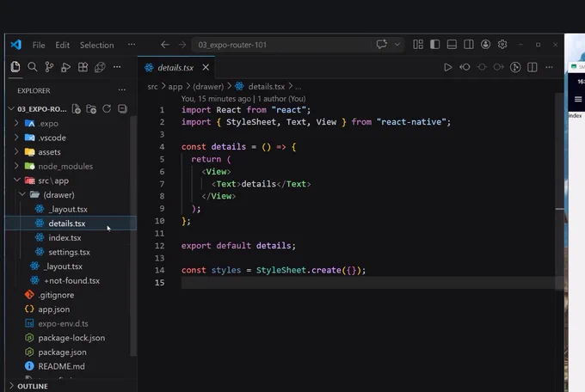Open the File menu

(39, 45)
